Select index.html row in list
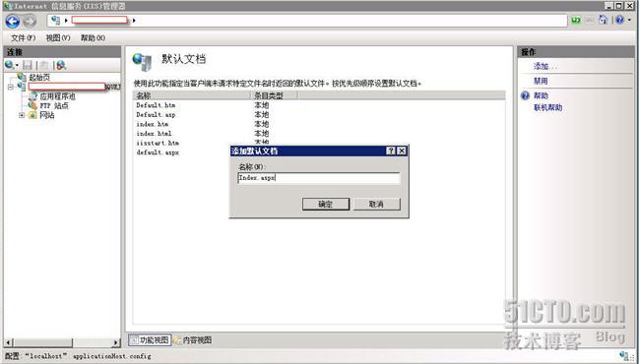The height and width of the screenshot is (364, 639). pyautogui.click(x=319, y=133)
